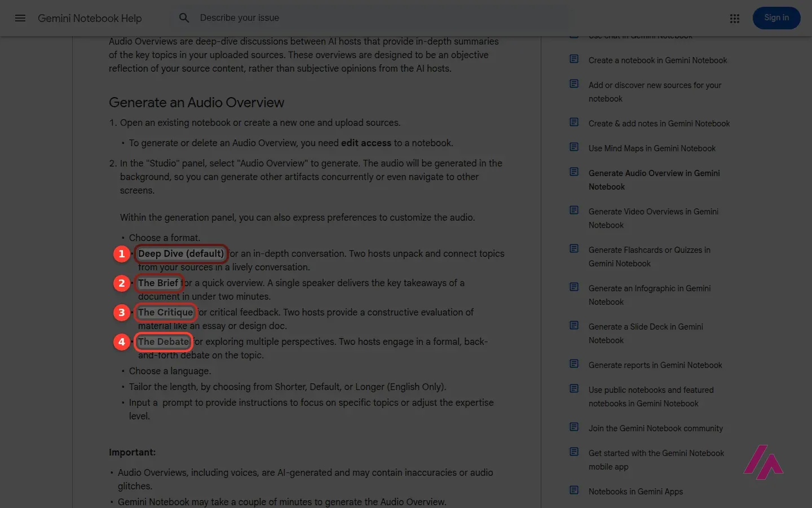Focus the Describe your issue search field
Viewport: 812px width, 508px height.
click(372, 18)
